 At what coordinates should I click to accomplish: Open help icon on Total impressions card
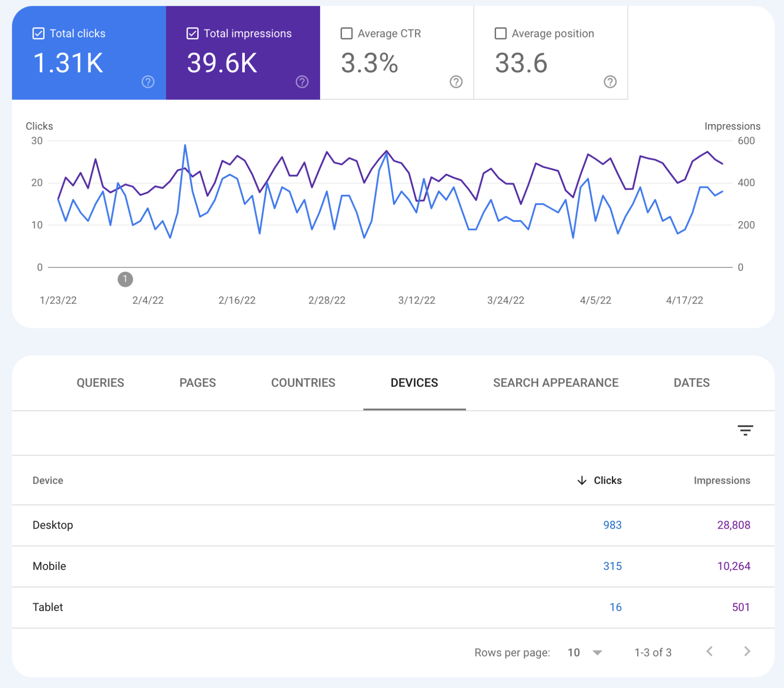[x=302, y=82]
